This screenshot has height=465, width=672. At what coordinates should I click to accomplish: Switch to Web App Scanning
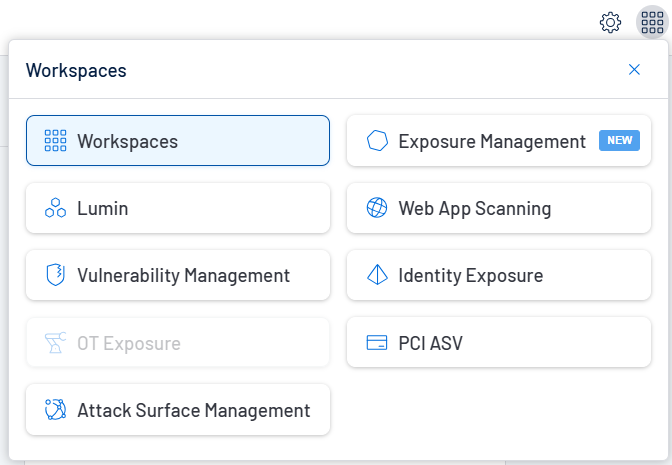tap(474, 209)
